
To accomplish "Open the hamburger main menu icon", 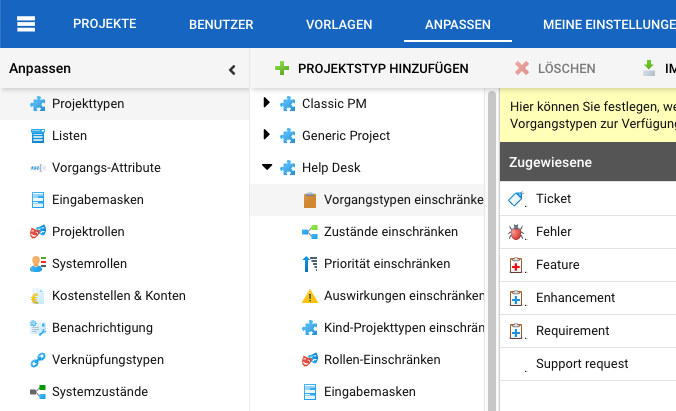I will coord(26,24).
